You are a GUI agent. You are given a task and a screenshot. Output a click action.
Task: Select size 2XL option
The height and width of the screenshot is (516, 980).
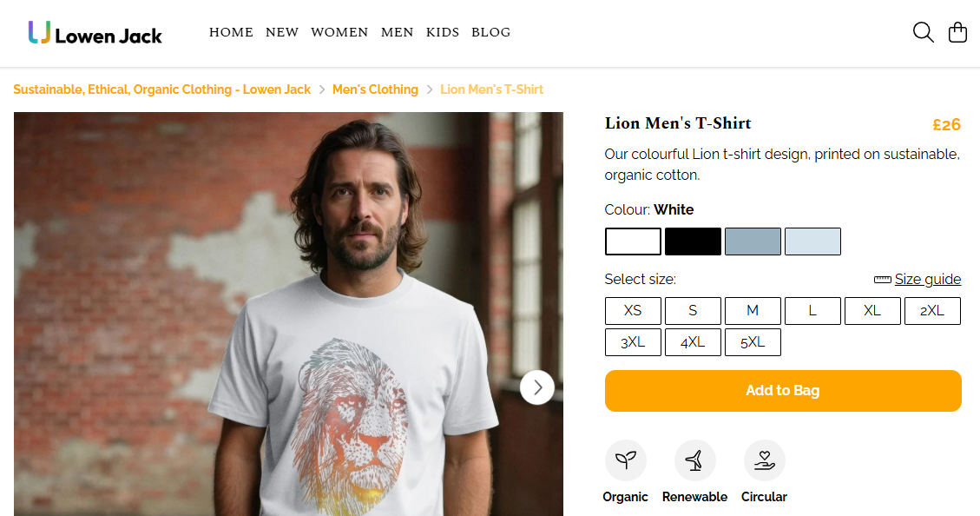click(932, 311)
